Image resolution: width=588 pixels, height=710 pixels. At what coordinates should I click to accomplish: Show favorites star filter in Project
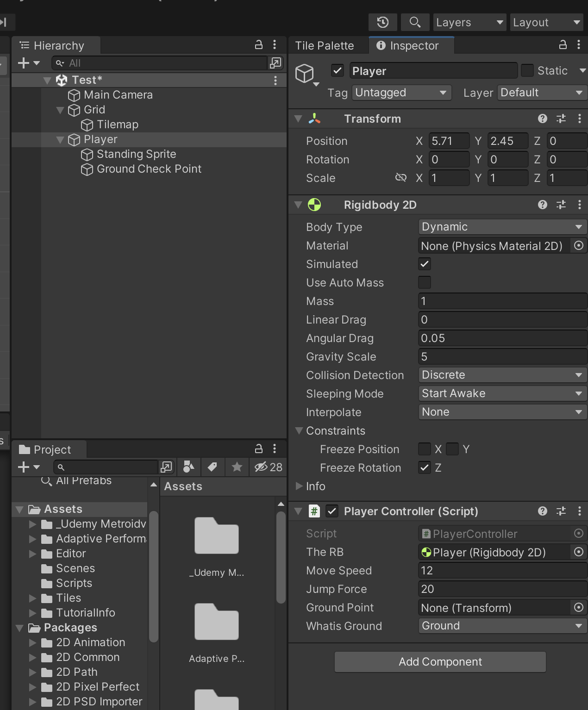(x=237, y=467)
